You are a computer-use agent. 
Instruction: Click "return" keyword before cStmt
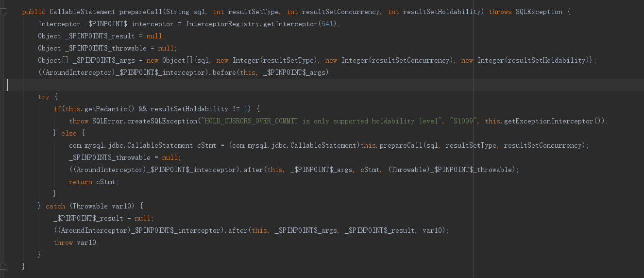(x=81, y=182)
